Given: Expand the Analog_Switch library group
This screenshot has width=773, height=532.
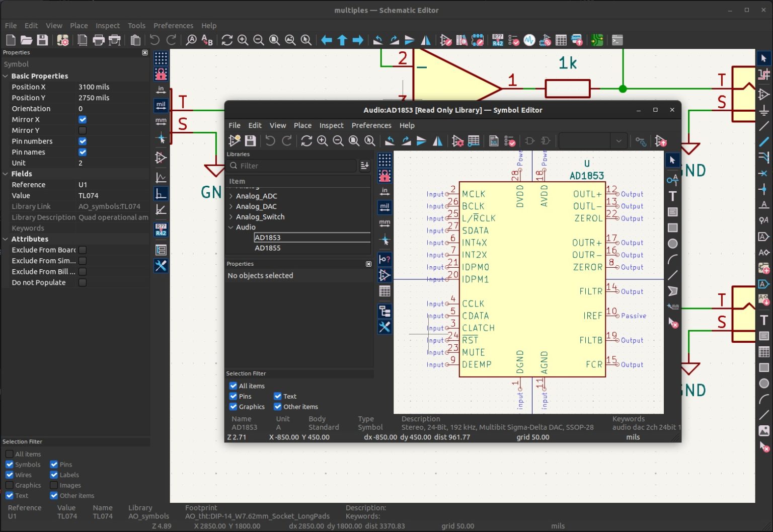Looking at the screenshot, I should 231,216.
